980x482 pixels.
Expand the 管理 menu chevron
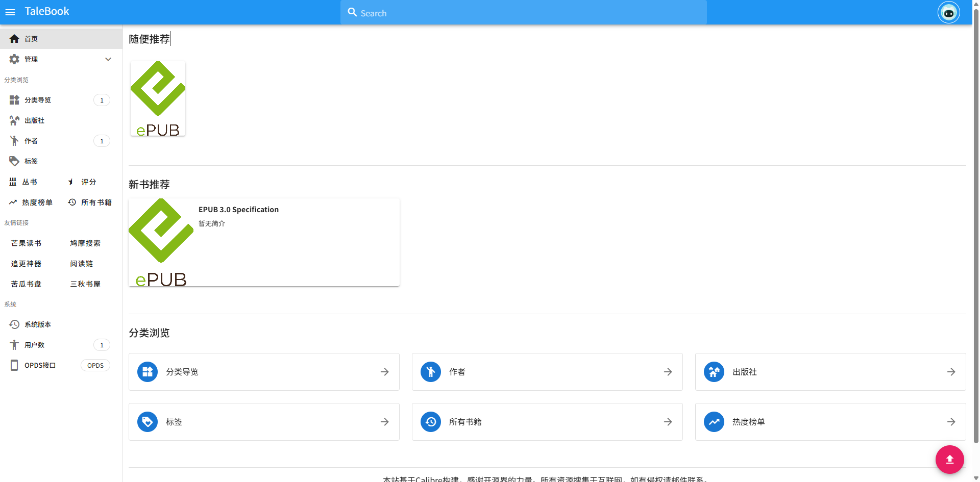[108, 59]
